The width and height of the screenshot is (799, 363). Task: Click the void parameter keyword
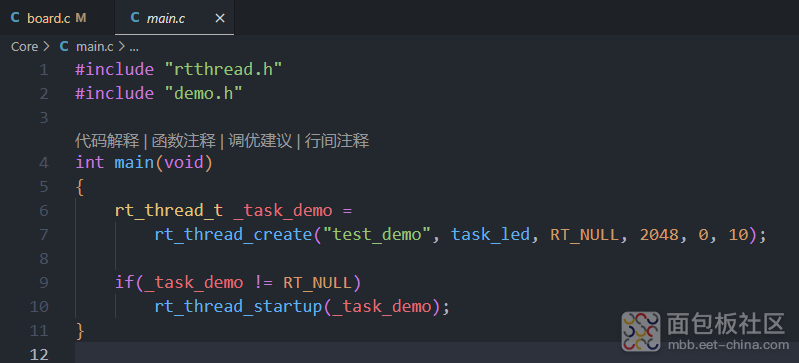[x=183, y=163]
